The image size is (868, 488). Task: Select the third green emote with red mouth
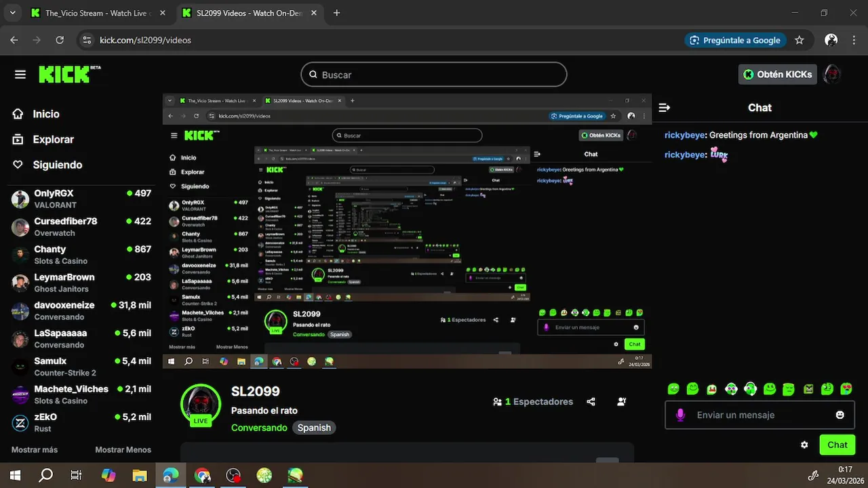point(711,389)
